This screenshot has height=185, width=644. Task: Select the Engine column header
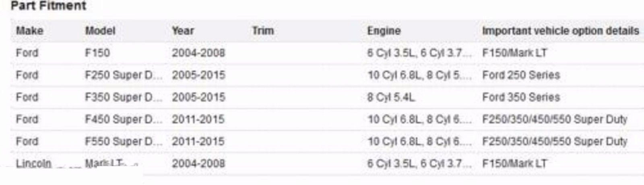tap(384, 31)
